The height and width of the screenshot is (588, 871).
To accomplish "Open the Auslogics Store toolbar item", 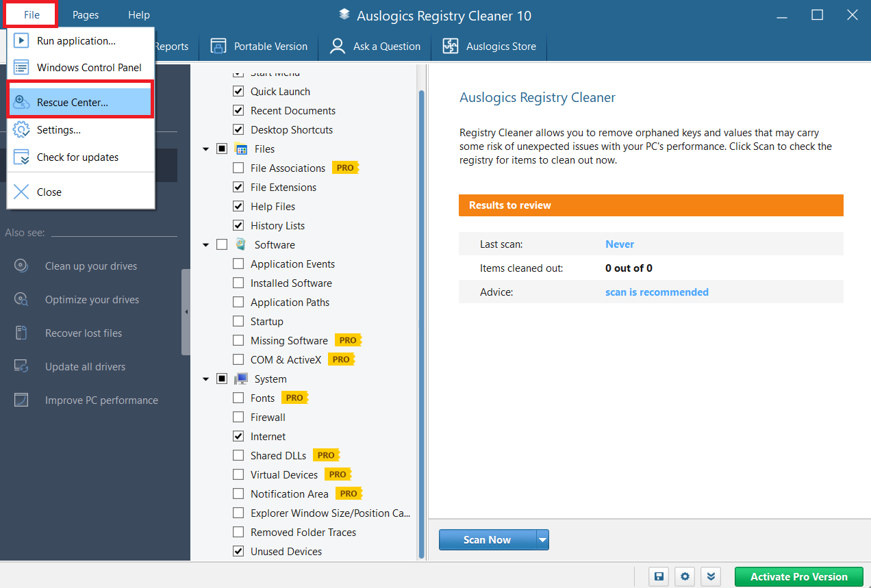I will pos(490,47).
